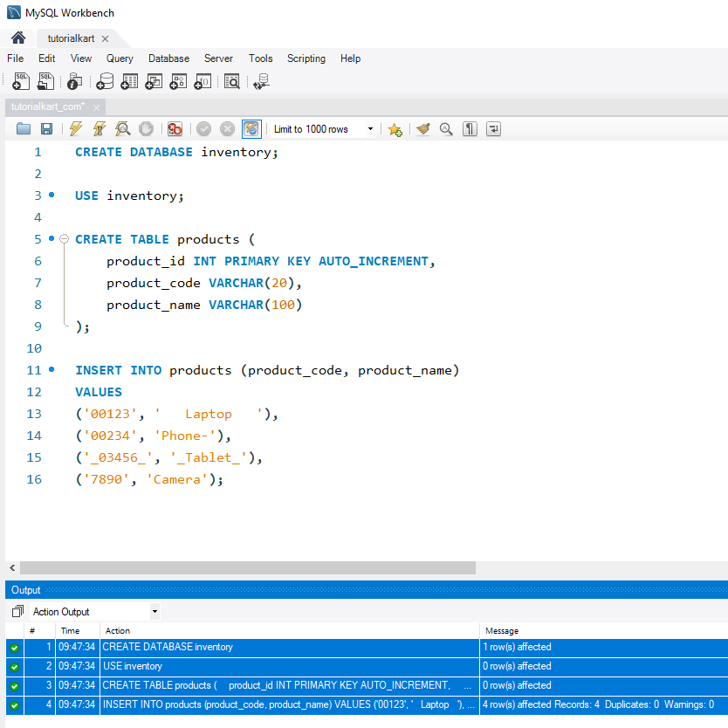
Task: Select the CREATE TABLE products output row
Action: coord(367,685)
